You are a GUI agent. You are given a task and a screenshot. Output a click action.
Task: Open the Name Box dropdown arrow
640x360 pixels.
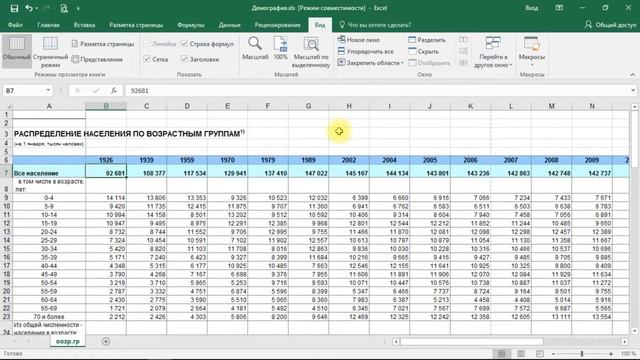click(48, 91)
